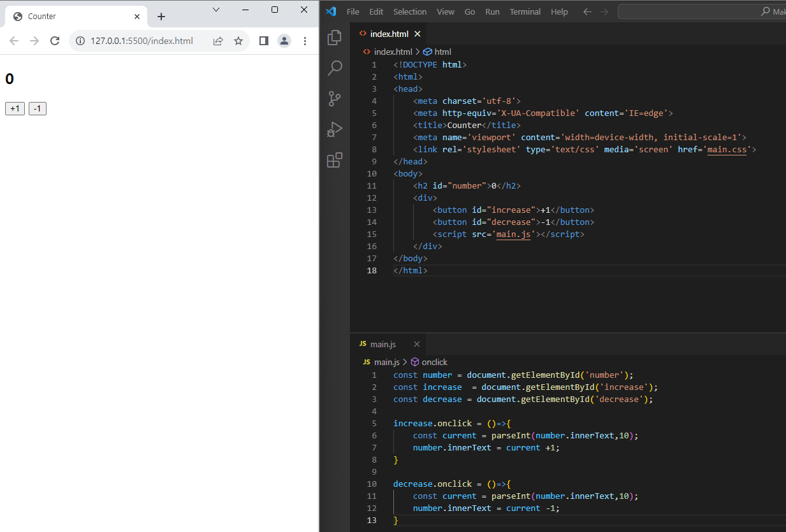The image size is (786, 532).
Task: Open Chrome three-dot menu
Action: pos(305,41)
